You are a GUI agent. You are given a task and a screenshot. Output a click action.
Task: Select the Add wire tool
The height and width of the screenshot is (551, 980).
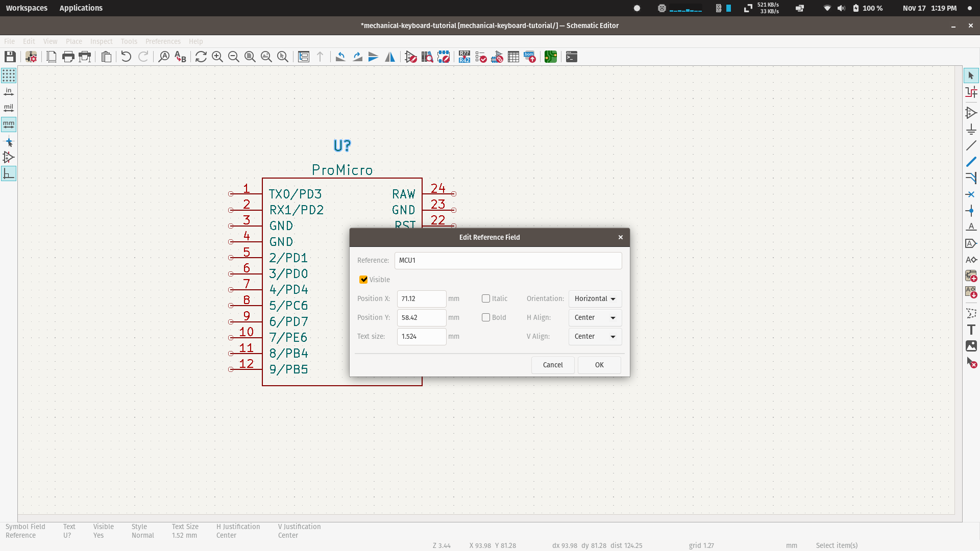click(x=971, y=146)
